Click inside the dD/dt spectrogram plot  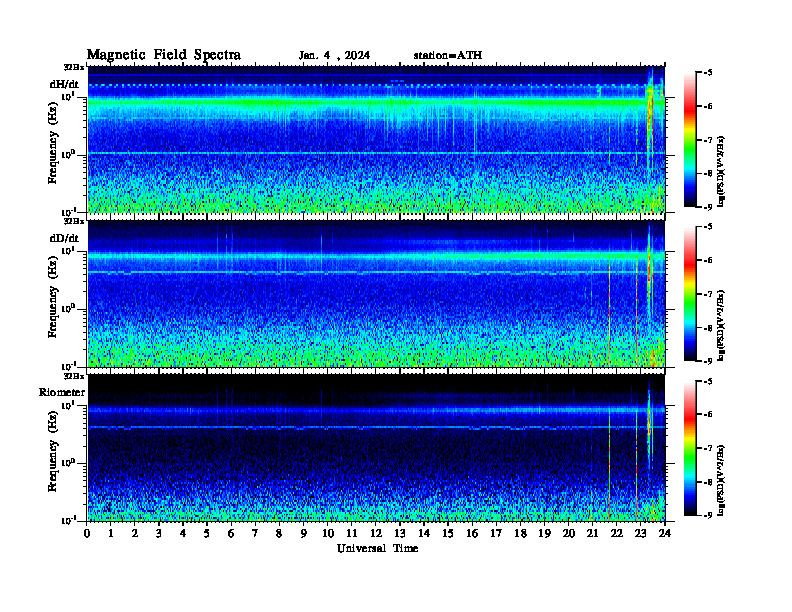376,294
